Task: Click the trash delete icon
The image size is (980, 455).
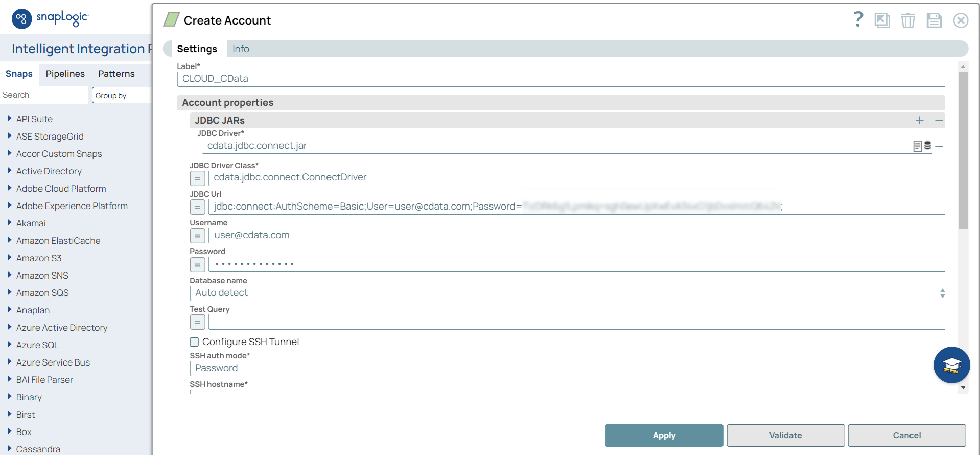Action: pos(908,20)
